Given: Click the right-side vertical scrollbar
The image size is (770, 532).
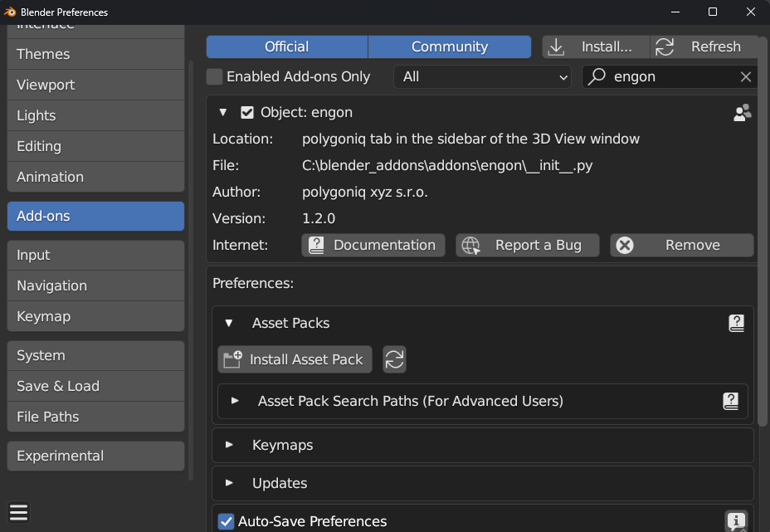Looking at the screenshot, I should pos(763,231).
